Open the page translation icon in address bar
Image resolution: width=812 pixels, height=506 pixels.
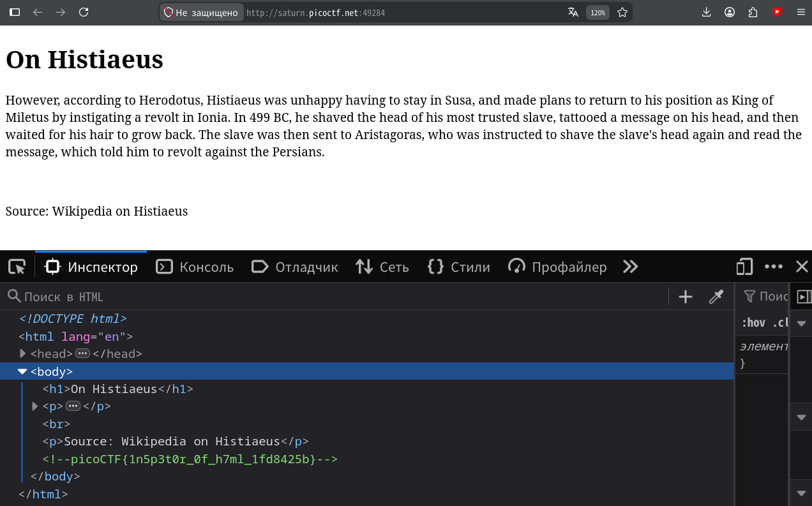point(573,12)
